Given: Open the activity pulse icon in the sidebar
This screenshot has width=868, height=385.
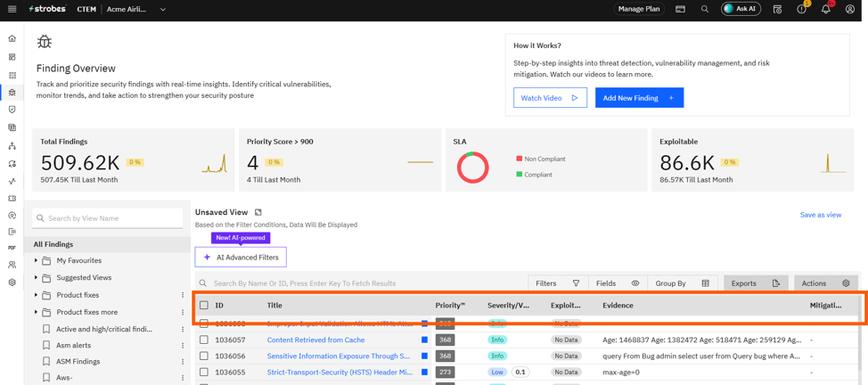Looking at the screenshot, I should coord(12,181).
